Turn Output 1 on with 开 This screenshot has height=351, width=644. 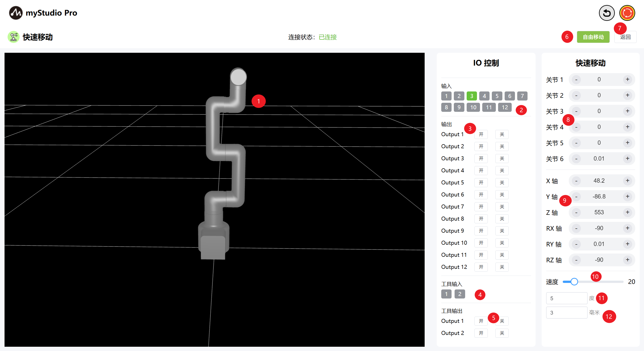481,134
